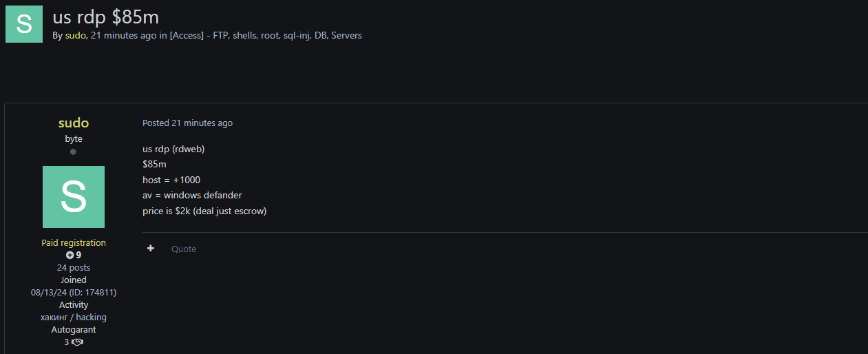Click the byte rank label under the username

pos(74,138)
